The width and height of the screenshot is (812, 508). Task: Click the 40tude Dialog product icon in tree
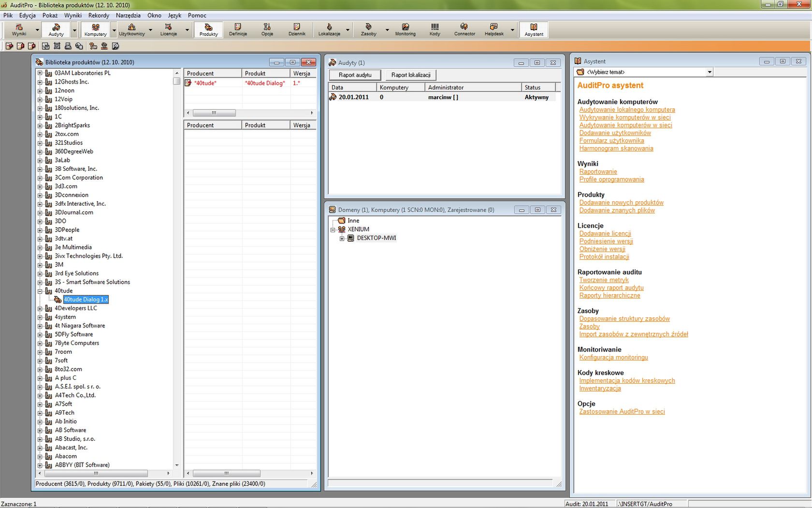pyautogui.click(x=58, y=299)
